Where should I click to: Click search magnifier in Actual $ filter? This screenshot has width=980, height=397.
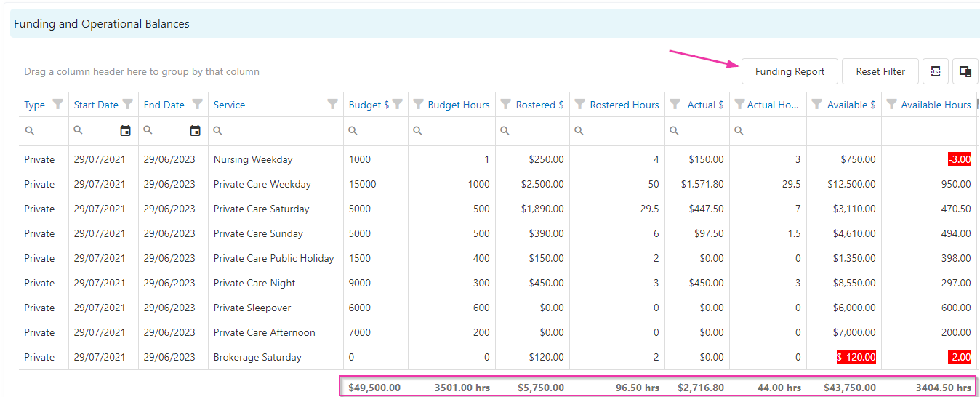675,131
